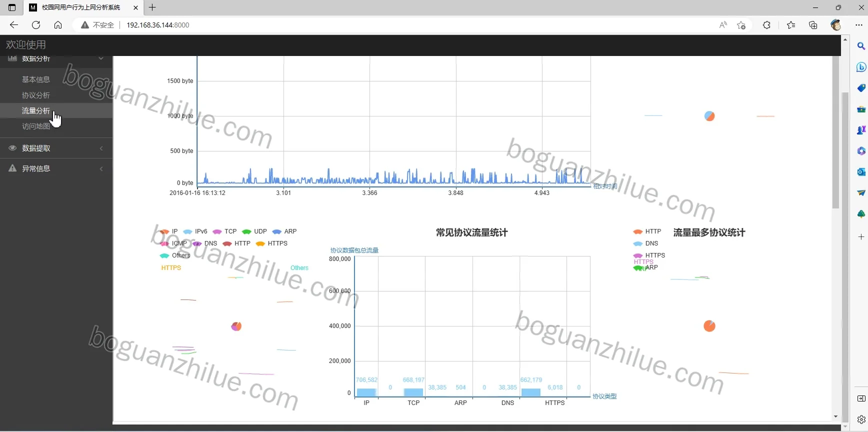Toggle the orange HTTPS legend entry
This screenshot has height=432, width=868.
[271, 243]
